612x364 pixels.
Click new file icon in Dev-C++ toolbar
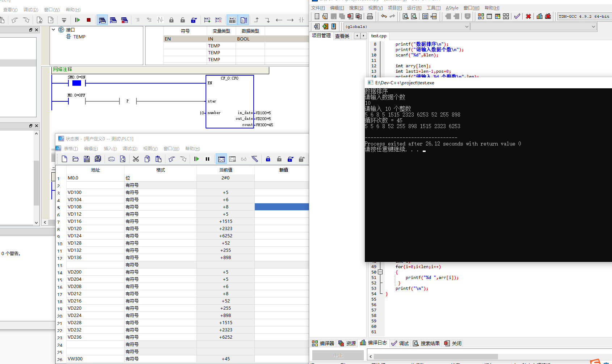coord(317,16)
